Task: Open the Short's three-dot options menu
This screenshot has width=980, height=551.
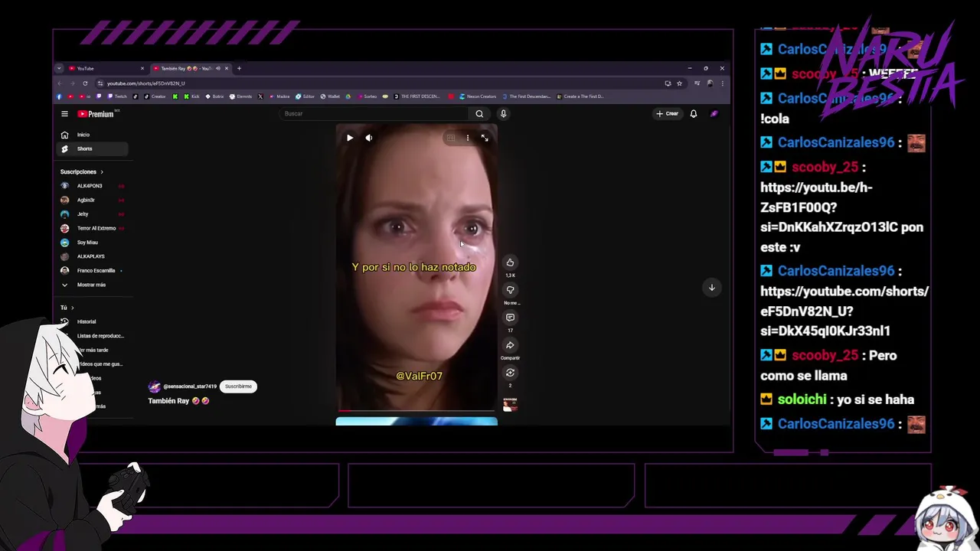Action: [x=468, y=138]
